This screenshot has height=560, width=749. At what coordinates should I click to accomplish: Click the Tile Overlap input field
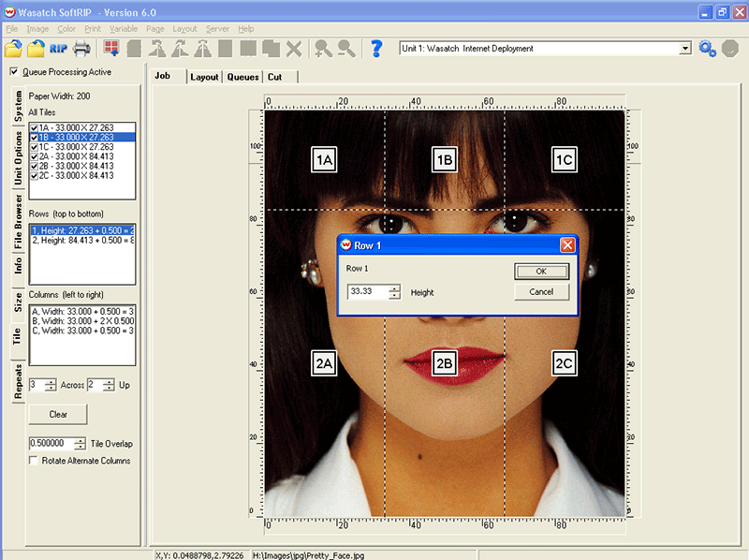(47, 443)
